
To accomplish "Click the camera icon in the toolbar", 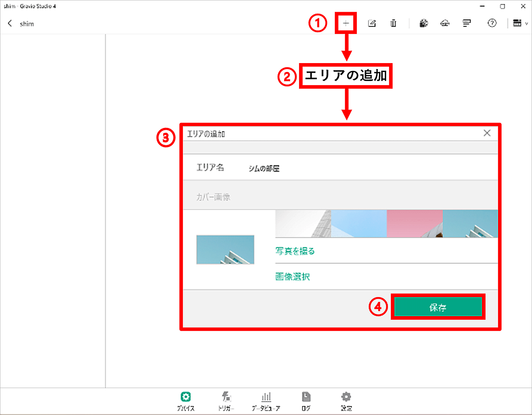I will pyautogui.click(x=423, y=23).
